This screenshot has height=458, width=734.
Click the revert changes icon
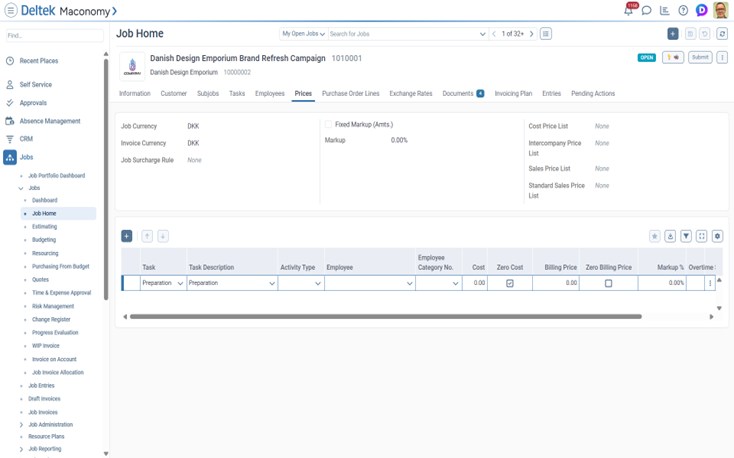[705, 34]
